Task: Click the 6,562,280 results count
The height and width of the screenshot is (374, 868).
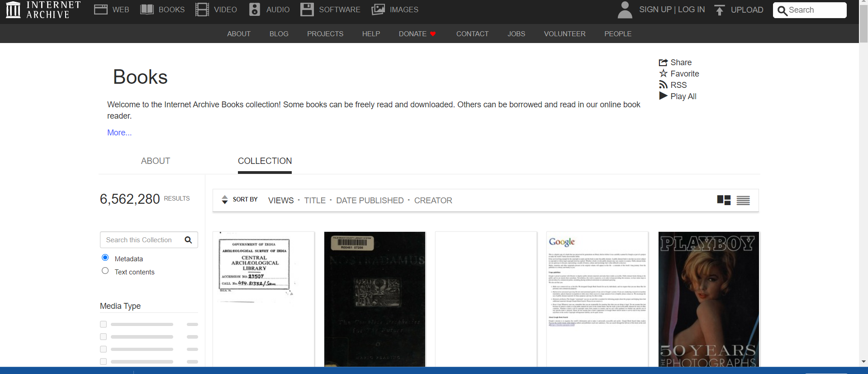Action: pyautogui.click(x=130, y=199)
